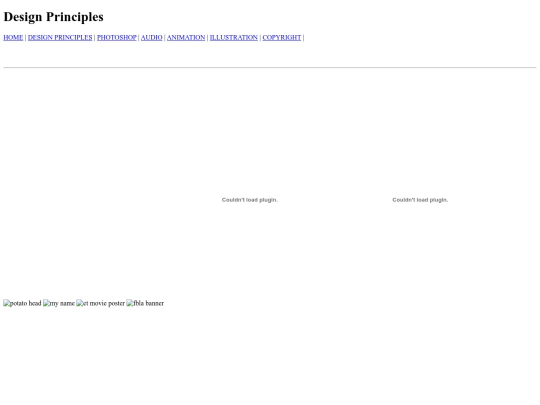Visit the AUDIO page link
The image size is (540, 405).
pos(152,38)
